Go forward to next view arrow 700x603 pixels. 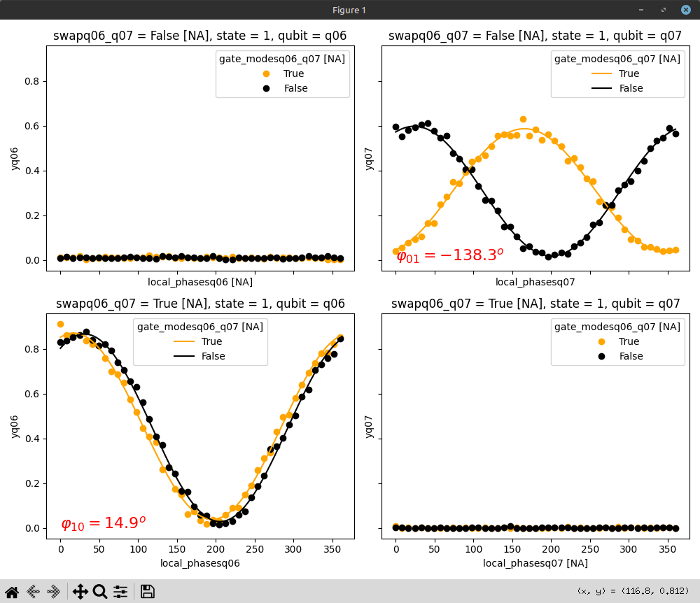53,592
